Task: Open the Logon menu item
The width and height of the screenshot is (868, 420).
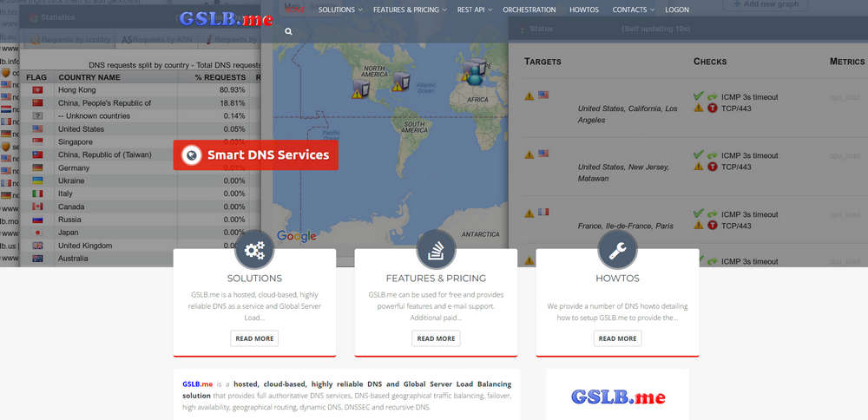Action: pyautogui.click(x=677, y=10)
